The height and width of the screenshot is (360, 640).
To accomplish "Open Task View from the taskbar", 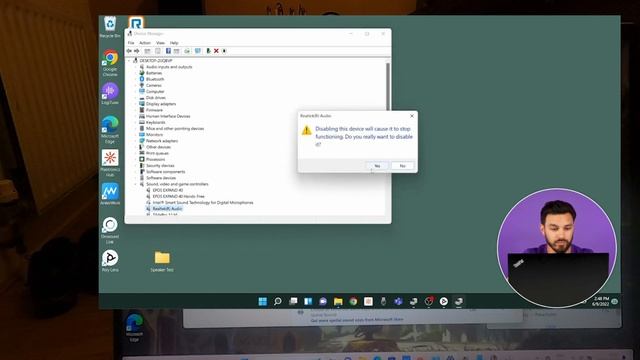I will click(293, 302).
